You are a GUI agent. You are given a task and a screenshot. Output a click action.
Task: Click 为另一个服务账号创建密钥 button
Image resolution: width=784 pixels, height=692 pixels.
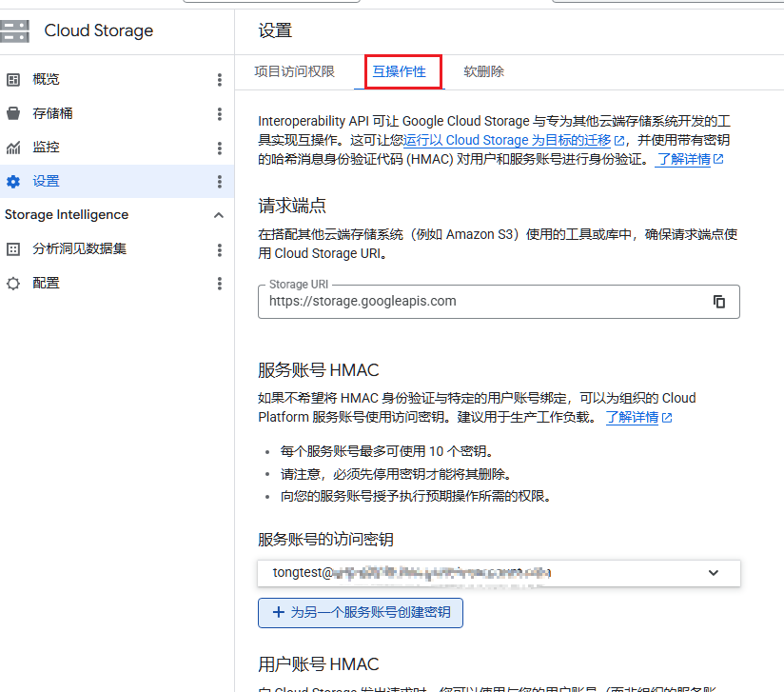pos(361,613)
